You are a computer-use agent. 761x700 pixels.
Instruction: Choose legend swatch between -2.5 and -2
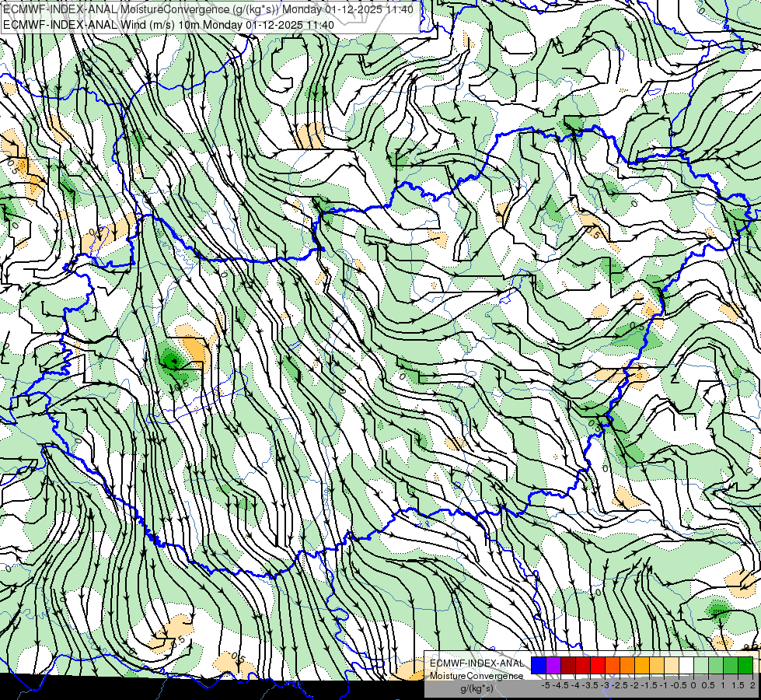(627, 666)
